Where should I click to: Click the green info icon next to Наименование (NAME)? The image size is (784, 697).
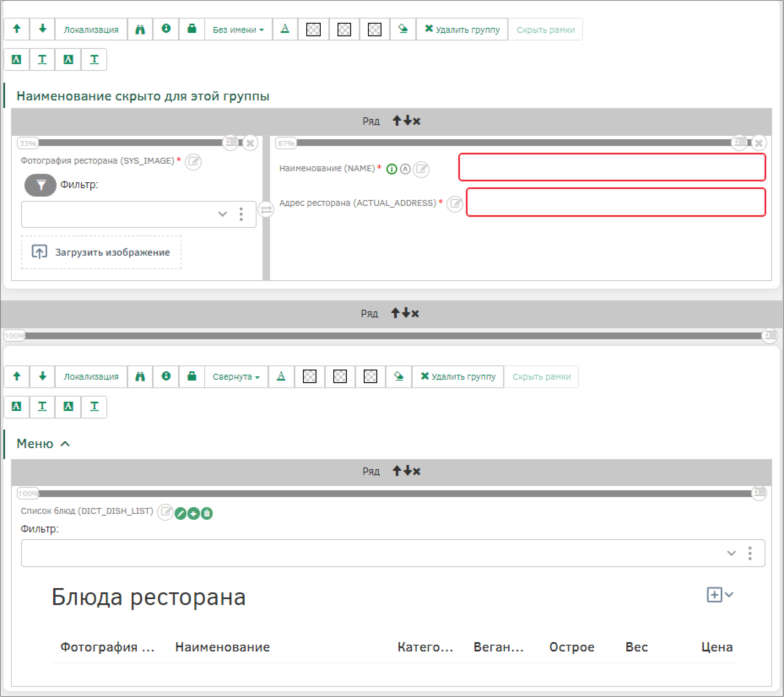(x=392, y=169)
